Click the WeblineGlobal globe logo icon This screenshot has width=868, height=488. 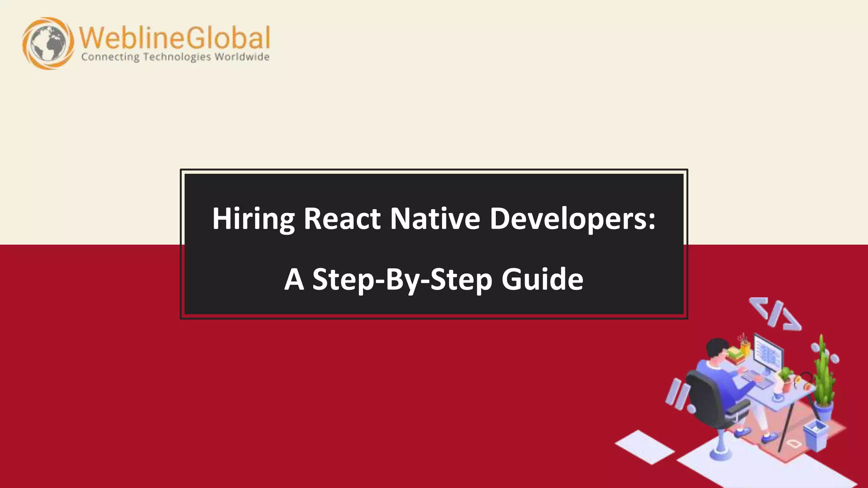47,43
